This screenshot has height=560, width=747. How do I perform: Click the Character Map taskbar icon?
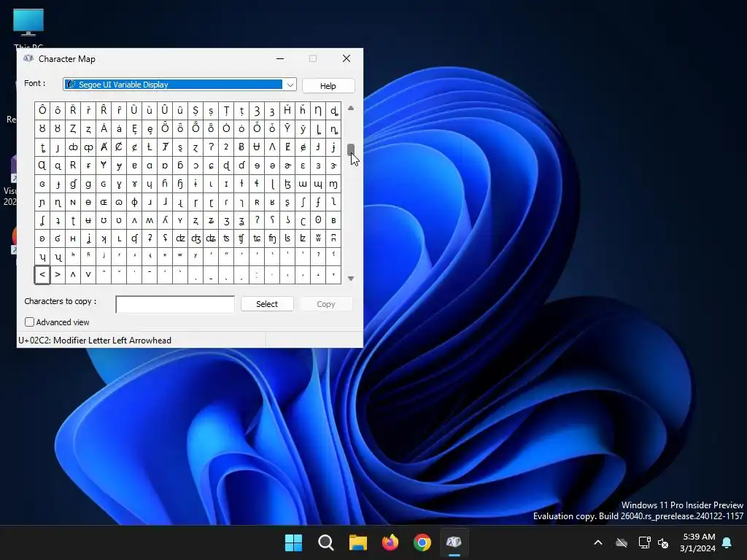(x=454, y=542)
